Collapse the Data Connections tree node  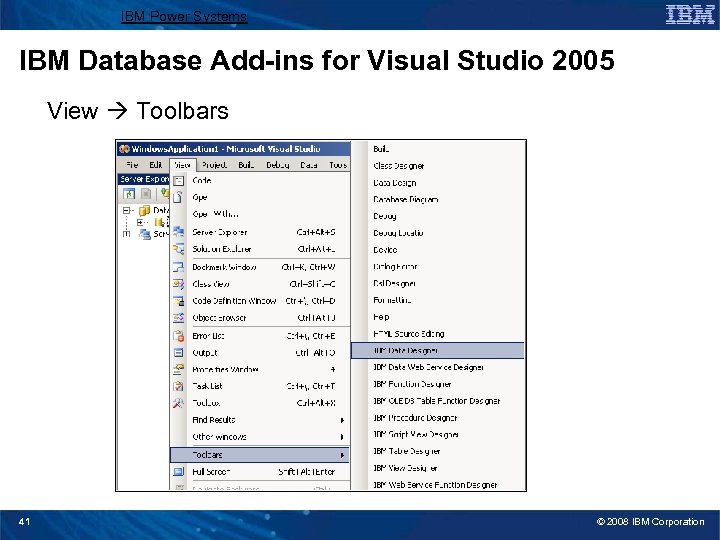point(126,211)
